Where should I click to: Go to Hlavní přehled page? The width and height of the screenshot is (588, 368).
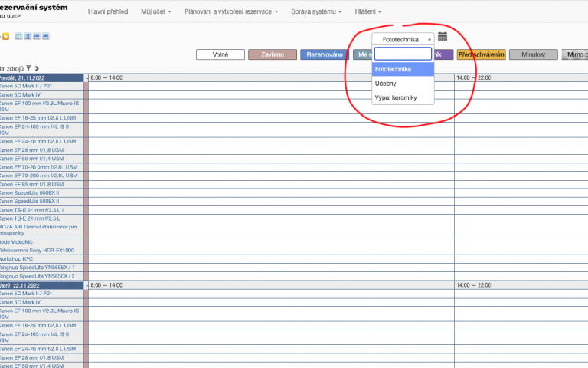[x=109, y=12]
